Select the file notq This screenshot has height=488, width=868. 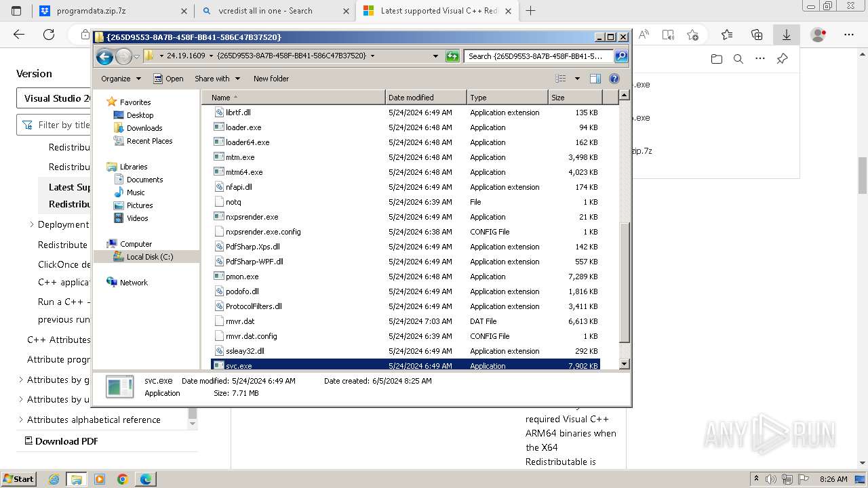(233, 202)
